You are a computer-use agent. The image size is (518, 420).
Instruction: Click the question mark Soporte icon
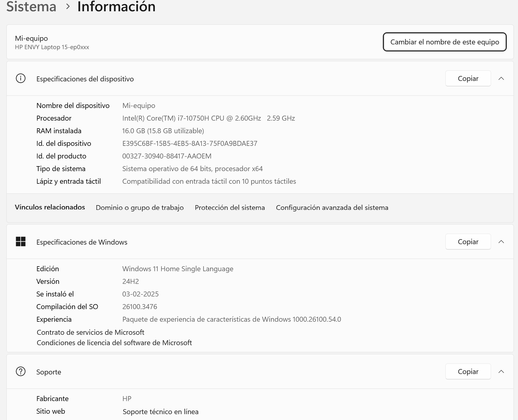click(21, 372)
